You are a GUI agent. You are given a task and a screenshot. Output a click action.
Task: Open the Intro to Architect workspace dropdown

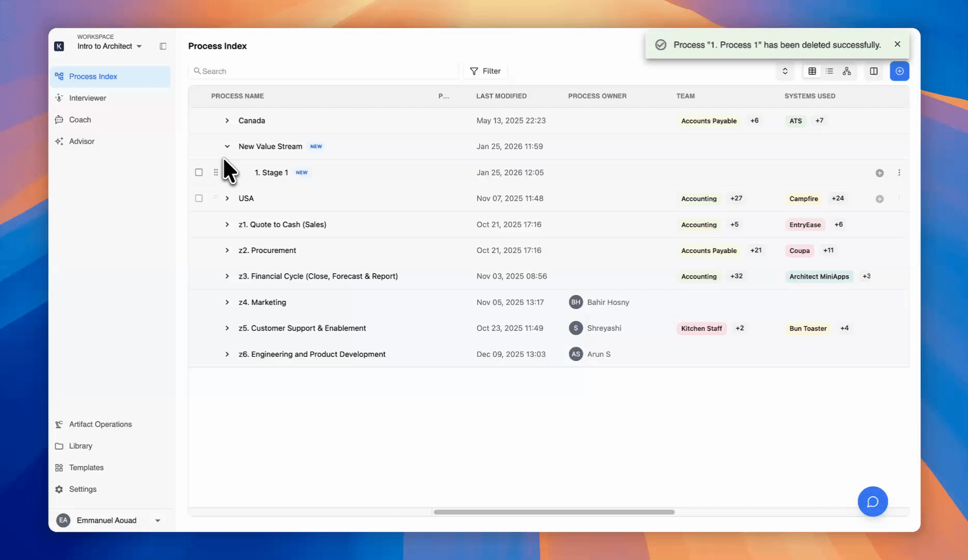[x=109, y=46]
